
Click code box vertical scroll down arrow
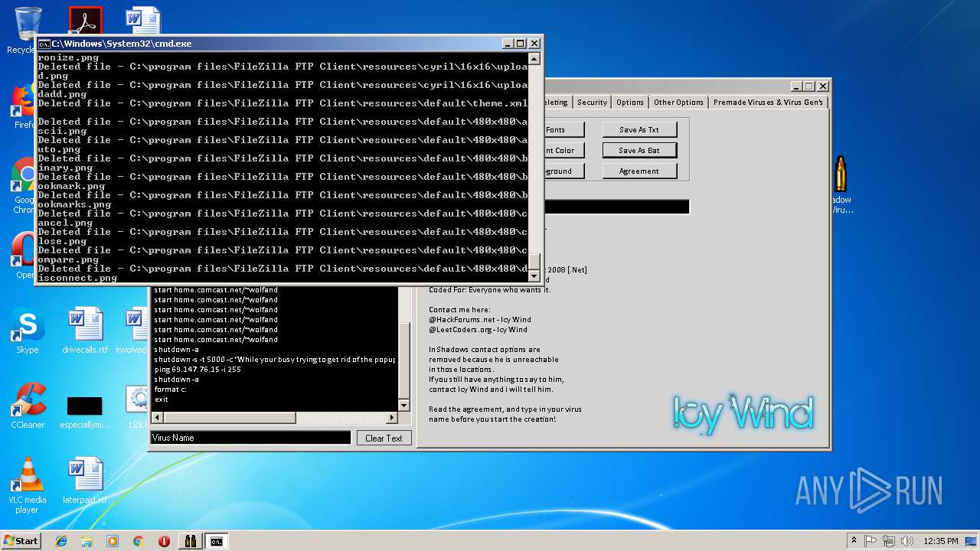[x=404, y=405]
